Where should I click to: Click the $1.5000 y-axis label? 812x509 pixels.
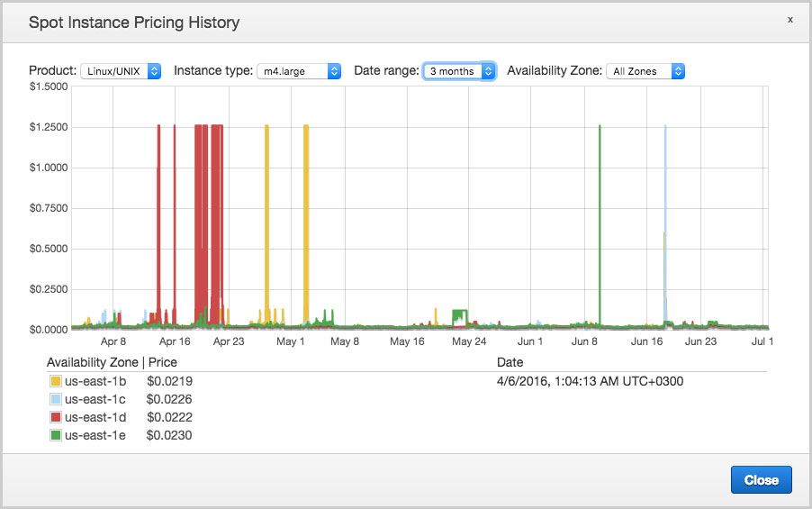(x=49, y=86)
